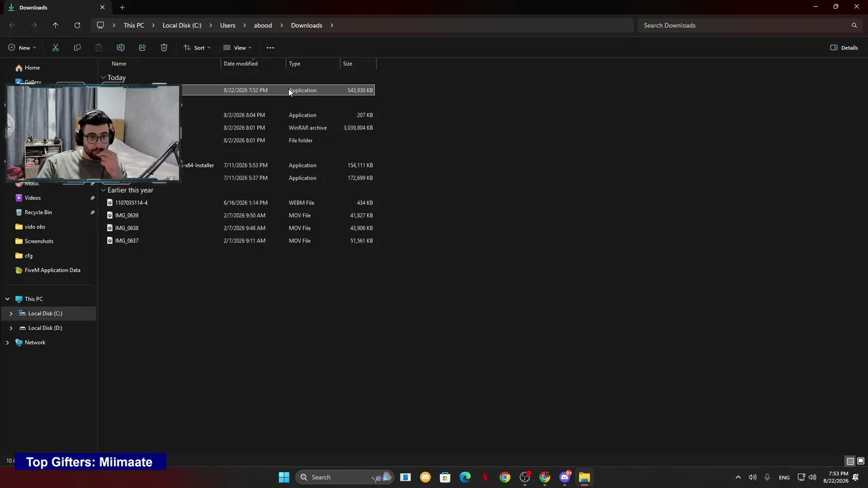868x488 pixels.
Task: Expand Local Disk (C:) in the tree
Action: [x=11, y=313]
